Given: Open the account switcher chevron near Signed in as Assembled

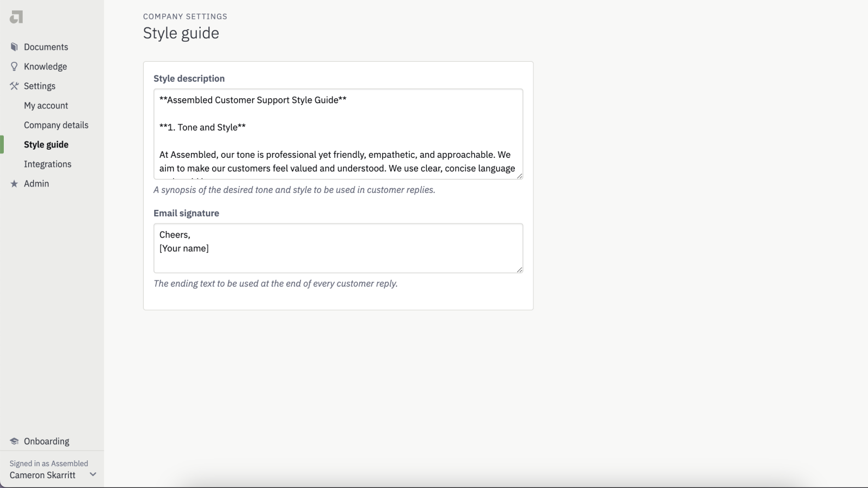Looking at the screenshot, I should tap(93, 474).
